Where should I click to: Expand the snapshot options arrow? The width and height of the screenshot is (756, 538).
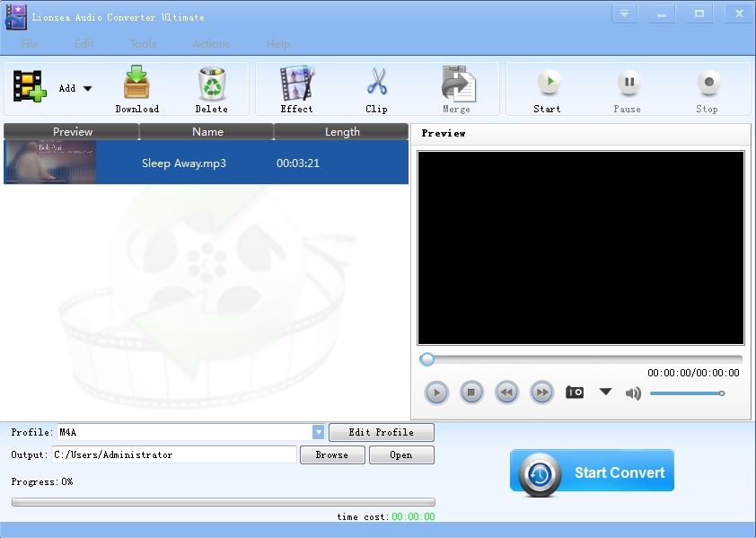coord(605,392)
